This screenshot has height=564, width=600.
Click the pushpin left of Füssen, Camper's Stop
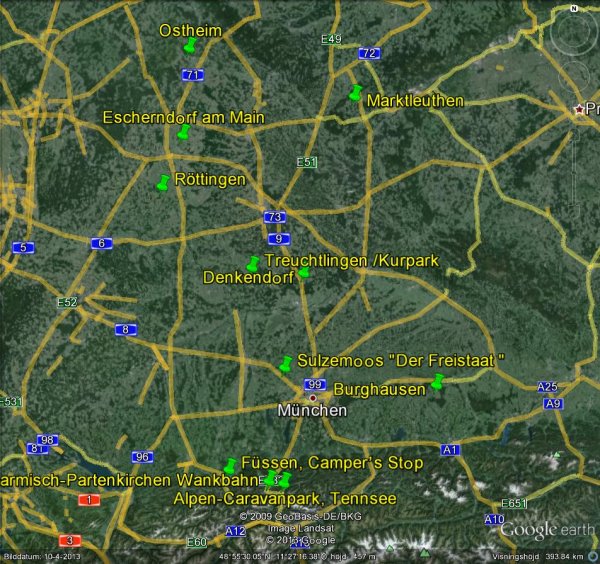(230, 465)
